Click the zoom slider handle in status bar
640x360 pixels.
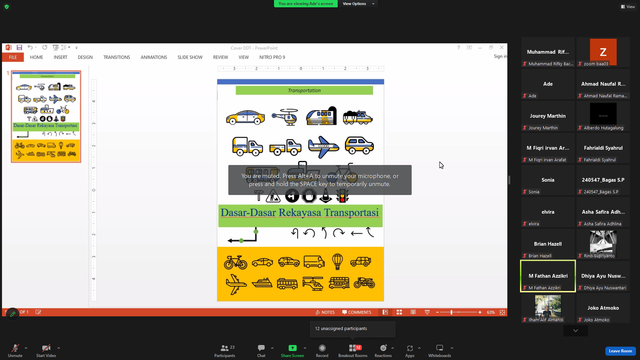(x=451, y=312)
